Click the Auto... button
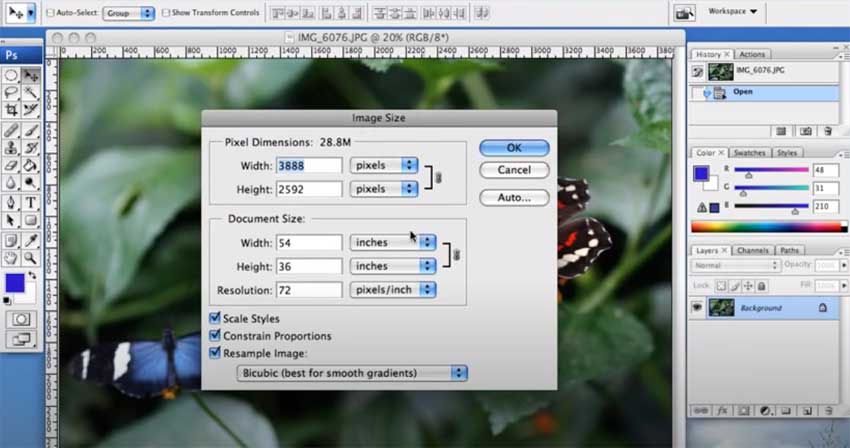The height and width of the screenshot is (448, 850). pos(514,197)
